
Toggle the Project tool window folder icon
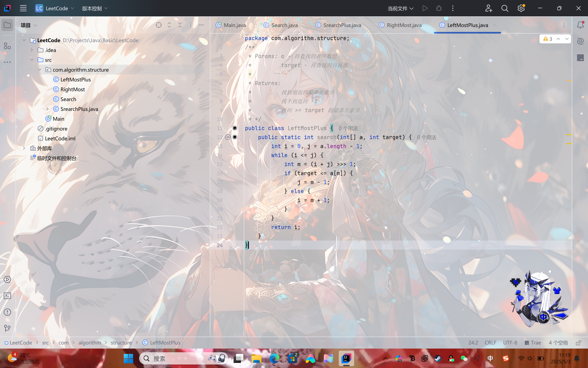(7, 25)
